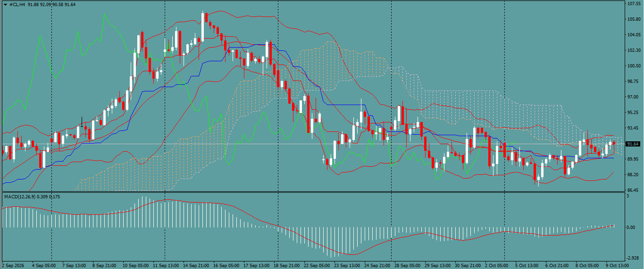Click the 11 Sep 13:00 time label
Viewport: 644px width, 269px height.
pyautogui.click(x=166, y=266)
